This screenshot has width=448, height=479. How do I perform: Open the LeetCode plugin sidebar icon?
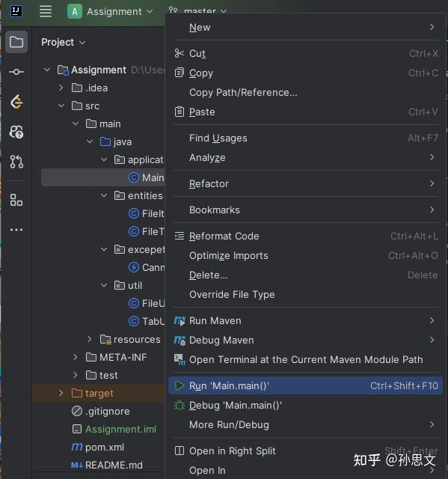(x=16, y=102)
